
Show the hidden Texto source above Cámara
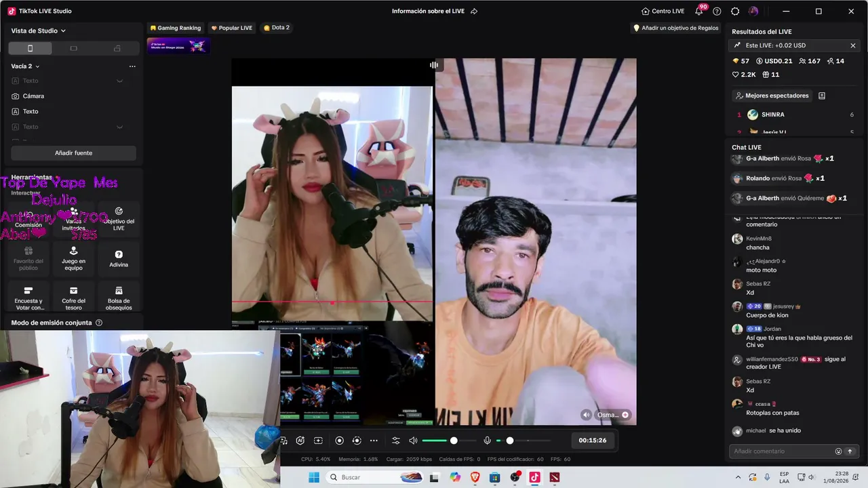(x=119, y=81)
